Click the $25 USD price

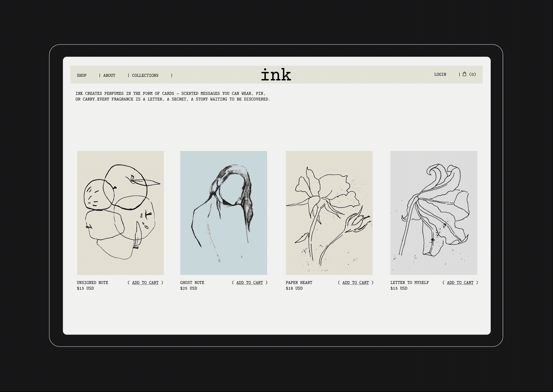[x=189, y=288]
